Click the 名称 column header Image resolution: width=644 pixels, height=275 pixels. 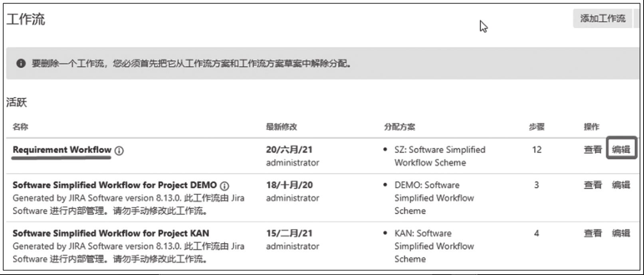(x=20, y=127)
